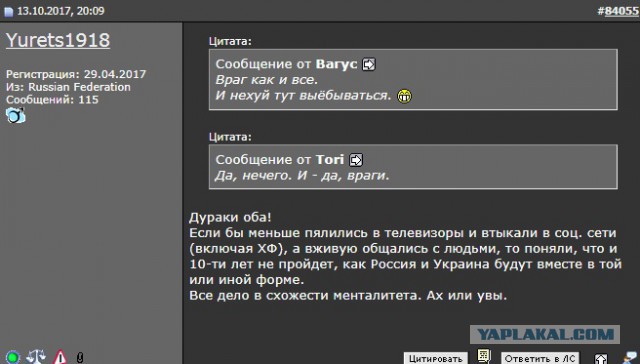Click the male gender icon under Сообщений
This screenshot has width=640, height=364.
[x=16, y=116]
